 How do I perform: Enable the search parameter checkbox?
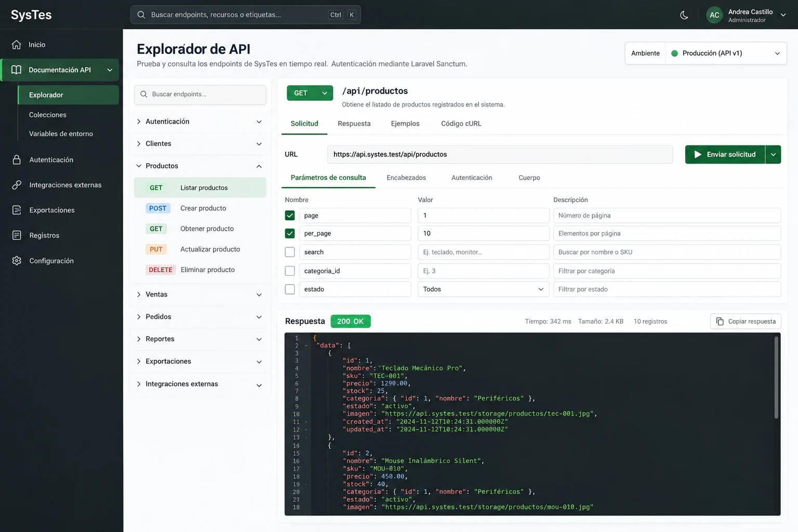click(x=290, y=252)
